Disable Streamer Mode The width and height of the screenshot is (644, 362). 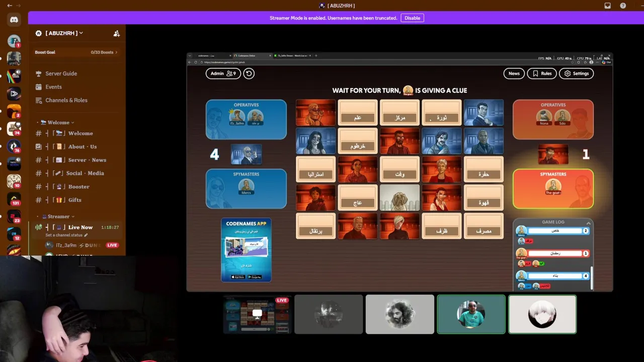[x=412, y=18]
